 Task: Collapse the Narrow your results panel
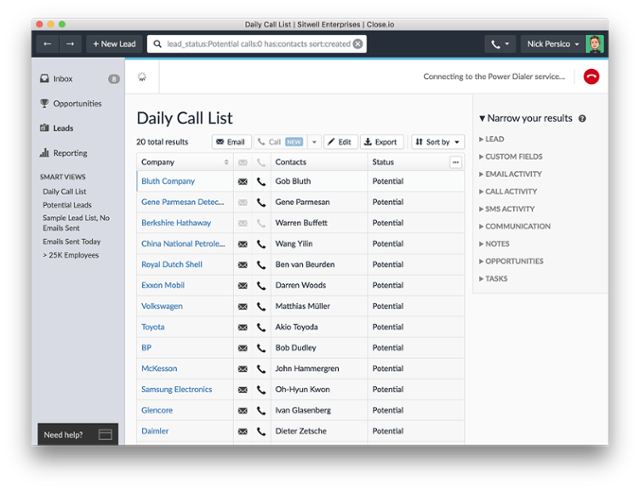(x=482, y=118)
